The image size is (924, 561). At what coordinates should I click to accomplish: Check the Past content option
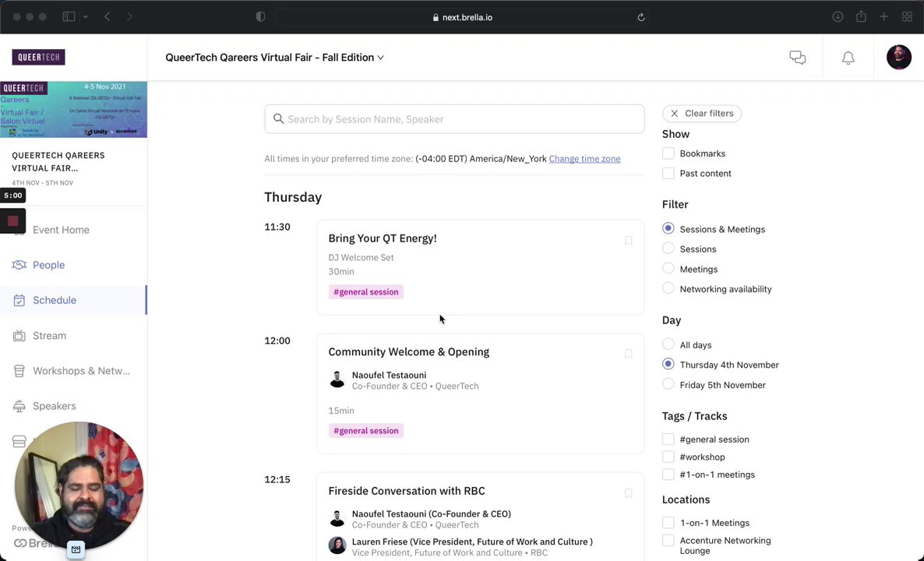coord(668,174)
